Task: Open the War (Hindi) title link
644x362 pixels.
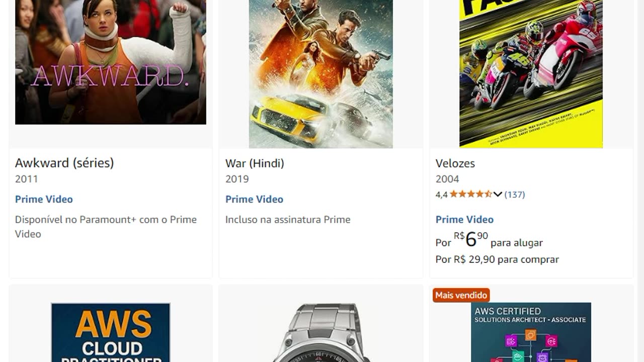Action: click(255, 163)
